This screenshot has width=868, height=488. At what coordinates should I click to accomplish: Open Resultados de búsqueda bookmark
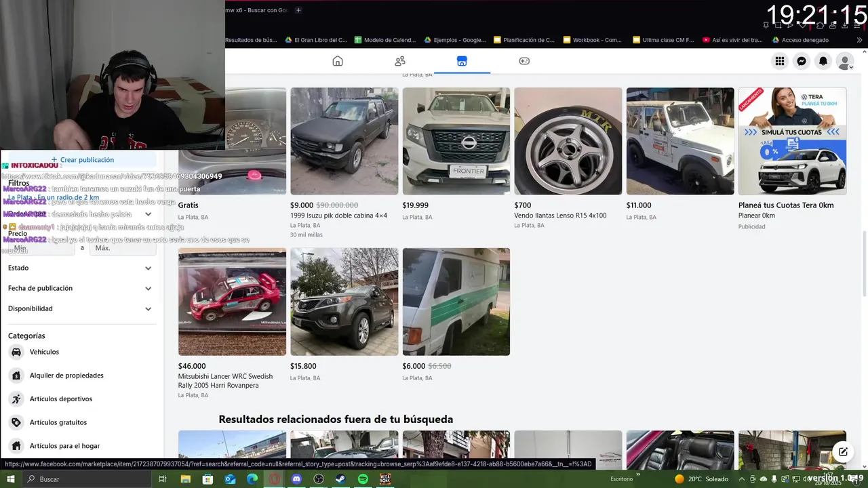[251, 40]
